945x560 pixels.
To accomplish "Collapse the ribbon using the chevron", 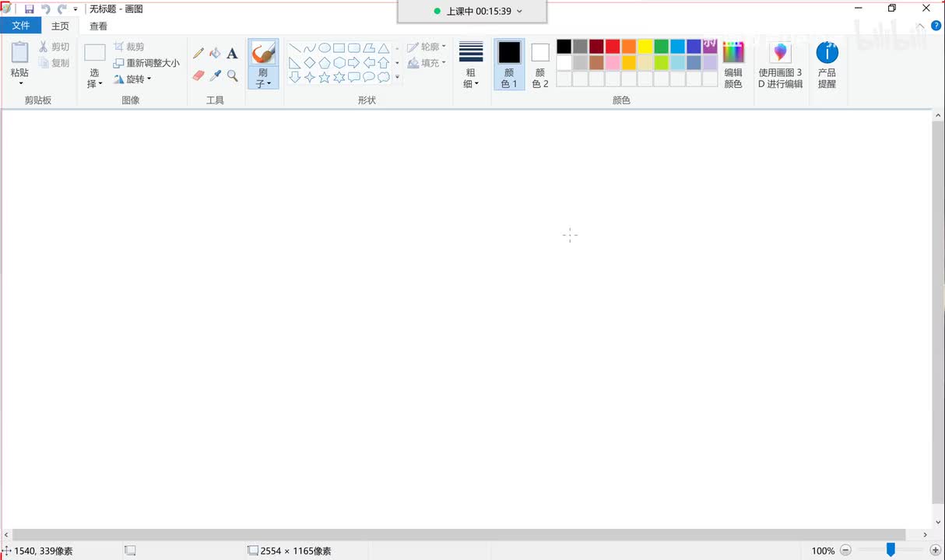I will (x=921, y=26).
